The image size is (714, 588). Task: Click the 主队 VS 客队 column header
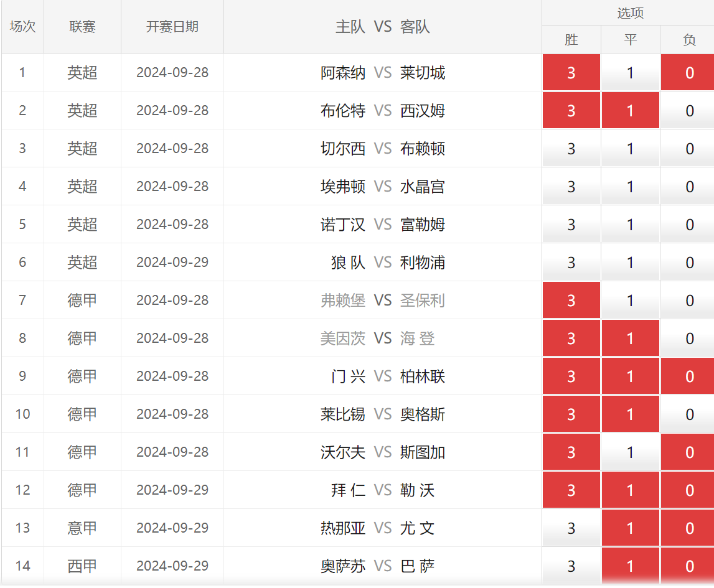click(382, 26)
